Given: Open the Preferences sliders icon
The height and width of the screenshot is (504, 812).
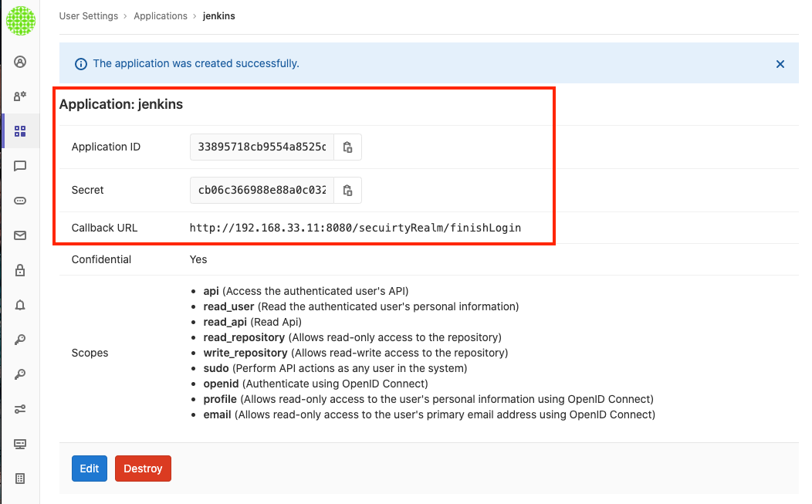Looking at the screenshot, I should click(x=20, y=409).
